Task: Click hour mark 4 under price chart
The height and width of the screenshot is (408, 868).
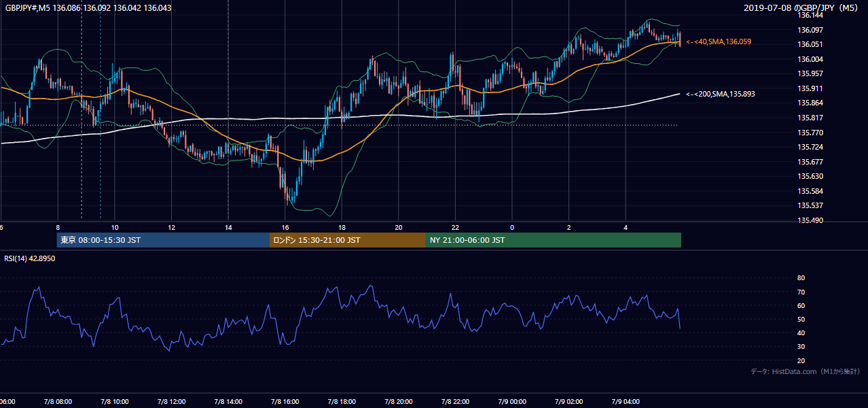Action: tap(626, 227)
